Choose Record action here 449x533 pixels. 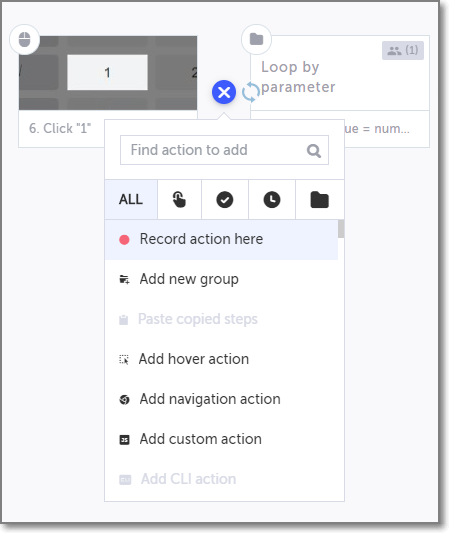pos(221,239)
